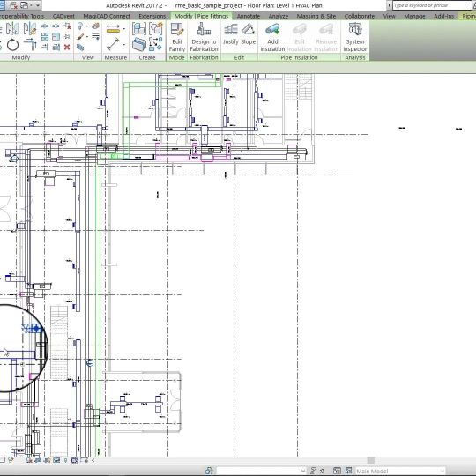Screen dimensions: 476x476
Task: Open the Measure Between dropdown arrow
Action: (x=124, y=45)
